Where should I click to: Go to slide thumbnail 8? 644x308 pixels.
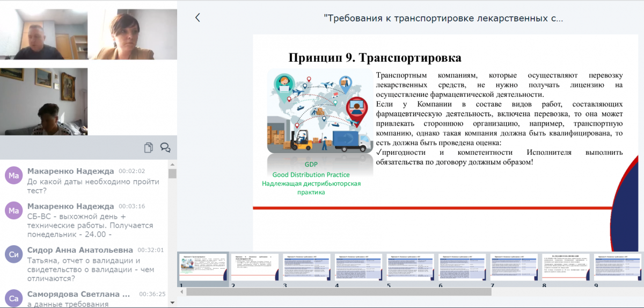566,267
